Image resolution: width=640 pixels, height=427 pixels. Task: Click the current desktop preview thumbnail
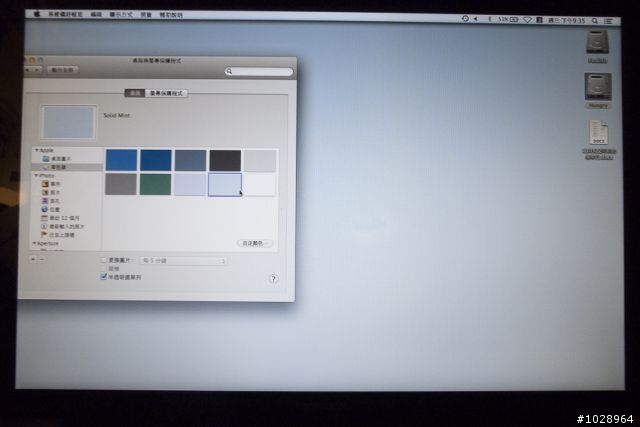click(x=69, y=122)
